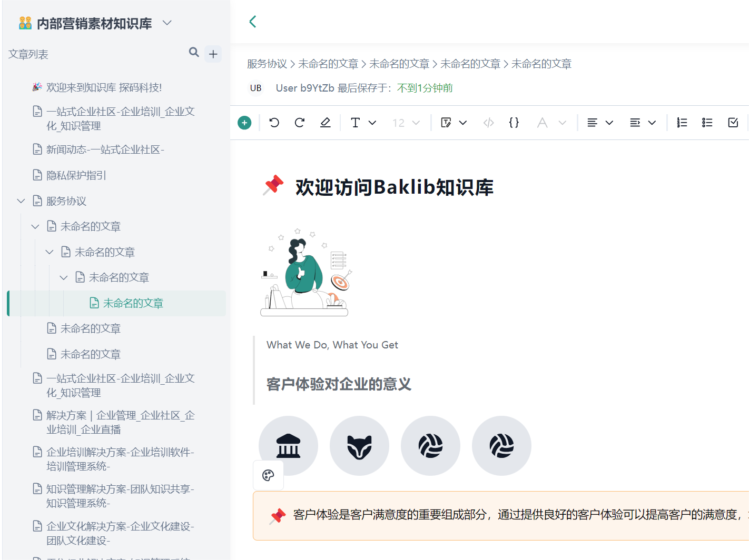Click the undo arrow in toolbar
Image resolution: width=749 pixels, height=560 pixels.
pyautogui.click(x=274, y=123)
